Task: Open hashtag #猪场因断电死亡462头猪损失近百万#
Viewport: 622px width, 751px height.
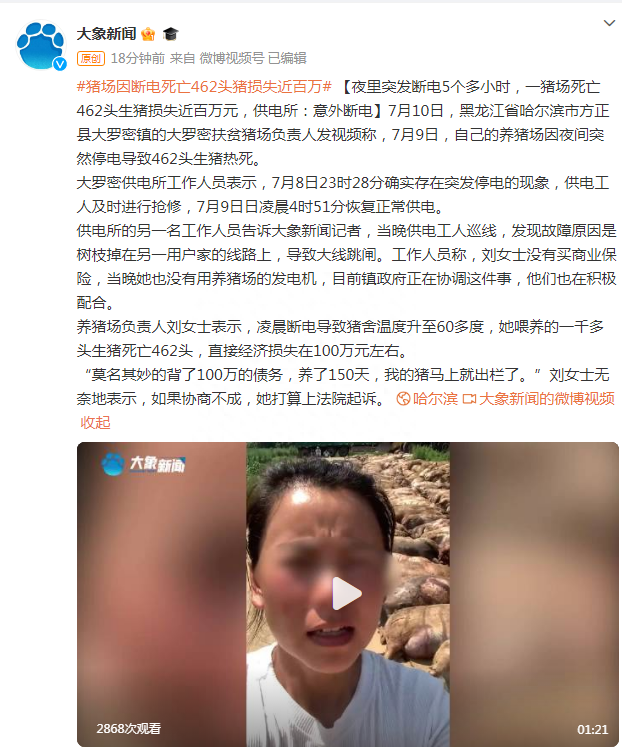Action: pyautogui.click(x=204, y=87)
